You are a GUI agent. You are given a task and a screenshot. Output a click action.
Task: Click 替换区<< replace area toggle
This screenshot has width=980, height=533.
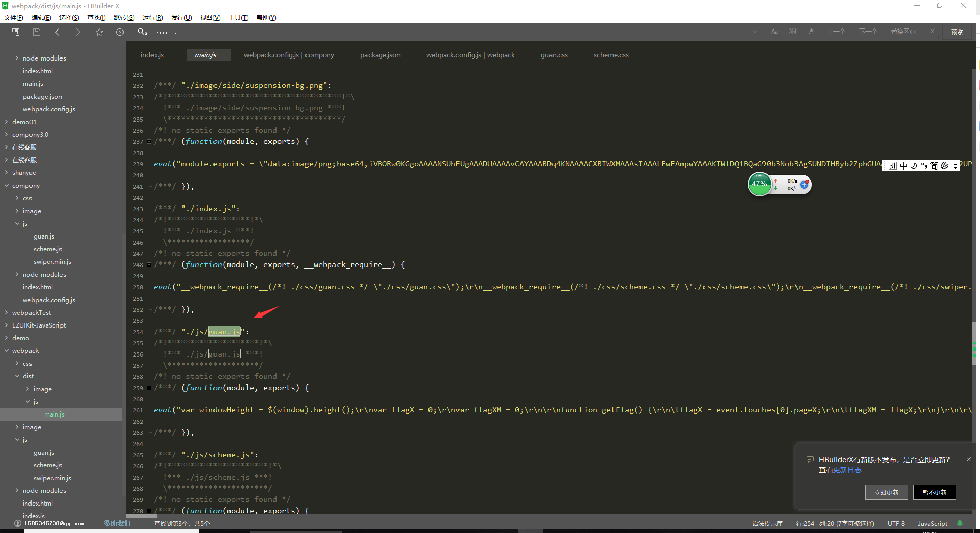[903, 32]
